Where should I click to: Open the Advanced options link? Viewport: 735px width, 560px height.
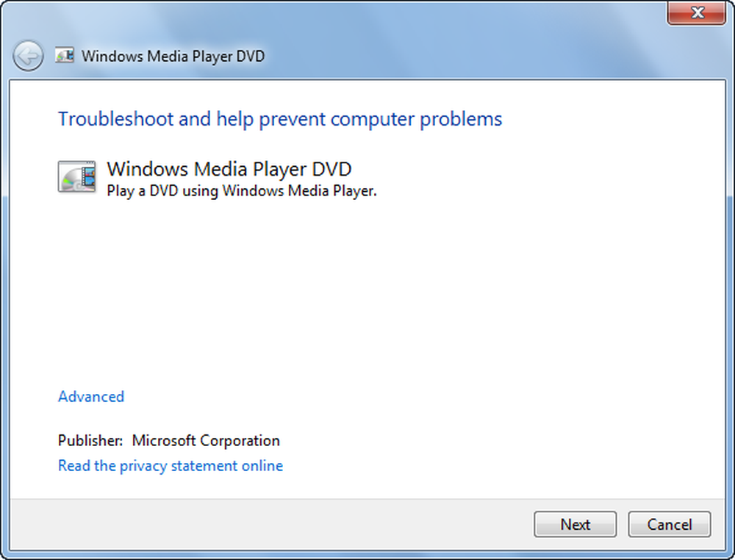pyautogui.click(x=91, y=397)
